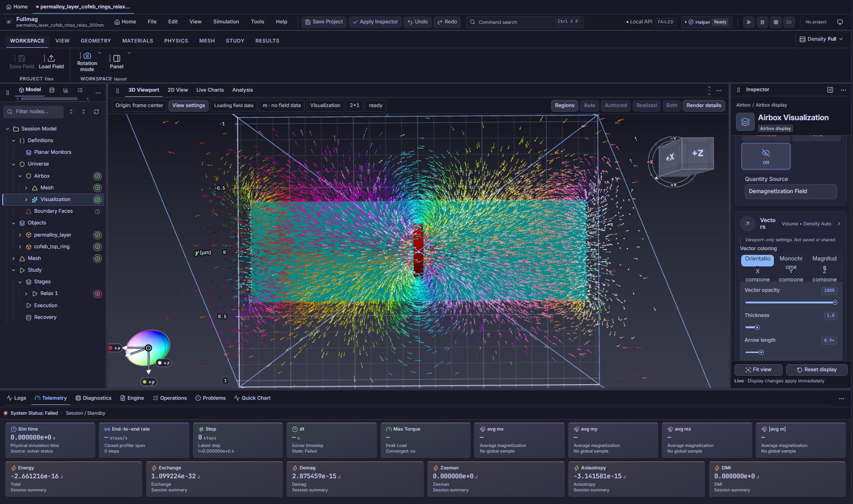
Task: Click the Inspector more-options ellipsis
Action: [843, 90]
